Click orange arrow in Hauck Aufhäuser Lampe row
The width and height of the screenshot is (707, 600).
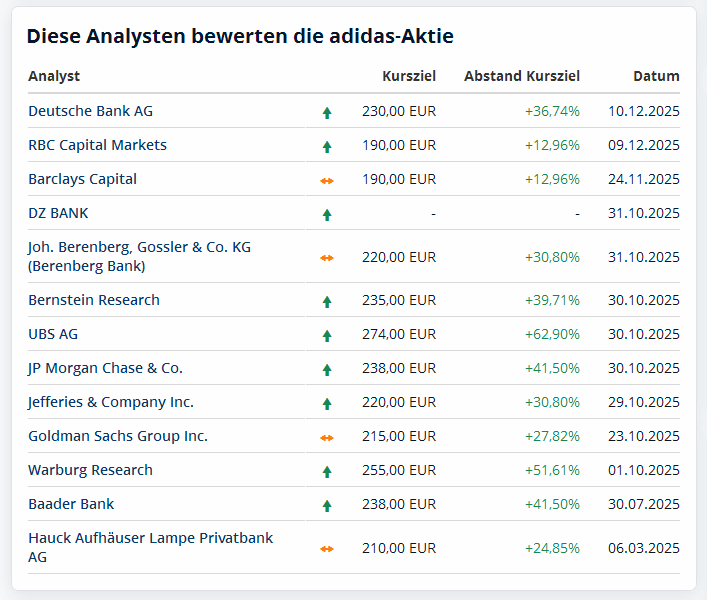click(327, 549)
